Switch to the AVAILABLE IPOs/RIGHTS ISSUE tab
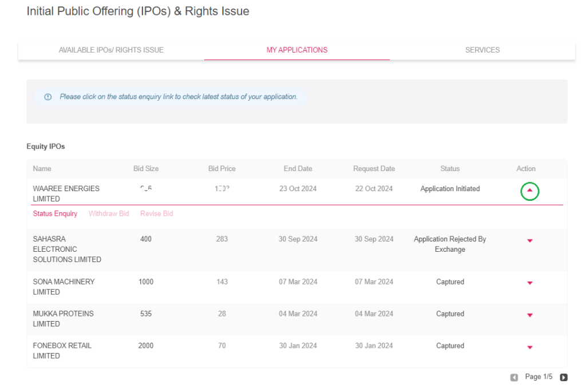The height and width of the screenshot is (392, 586). pos(110,50)
